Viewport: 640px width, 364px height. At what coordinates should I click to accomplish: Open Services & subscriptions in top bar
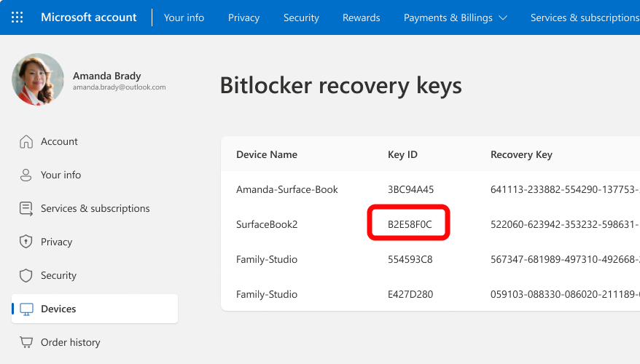585,17
